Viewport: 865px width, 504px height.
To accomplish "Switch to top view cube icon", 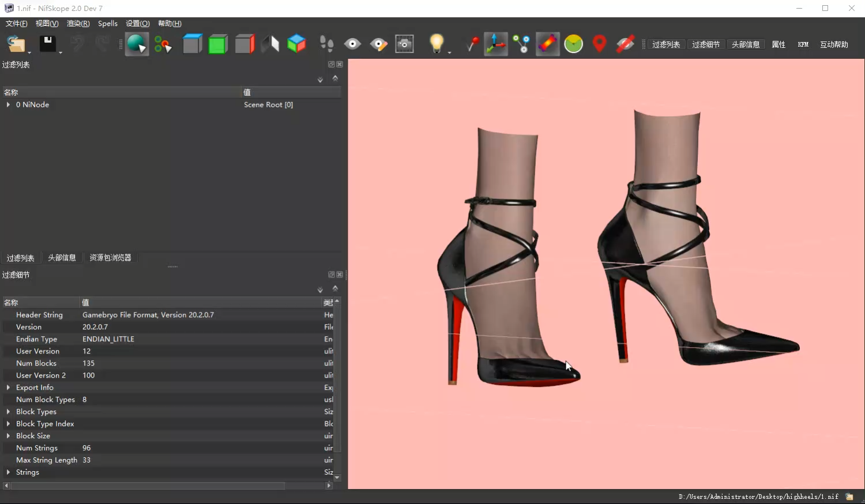I will 192,44.
